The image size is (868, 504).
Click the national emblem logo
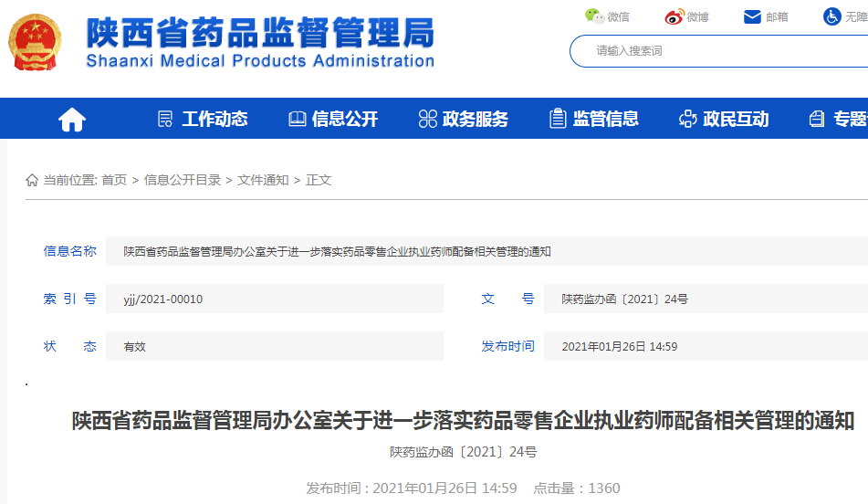[x=36, y=41]
